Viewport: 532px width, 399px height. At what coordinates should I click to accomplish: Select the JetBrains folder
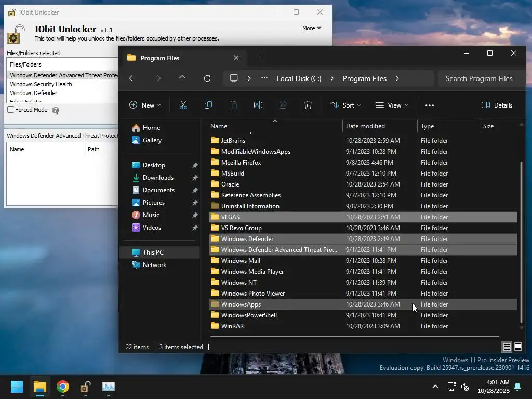[363, 140]
